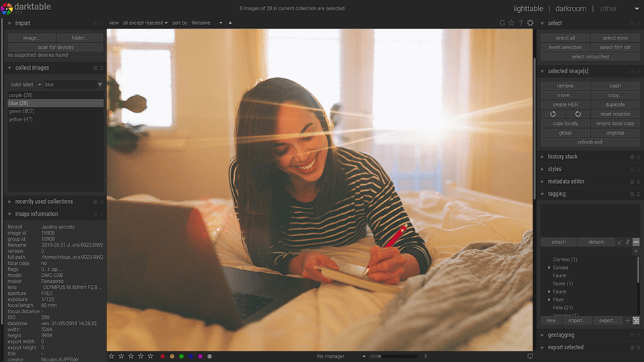Clear all color labels with gray dot

tap(210, 356)
